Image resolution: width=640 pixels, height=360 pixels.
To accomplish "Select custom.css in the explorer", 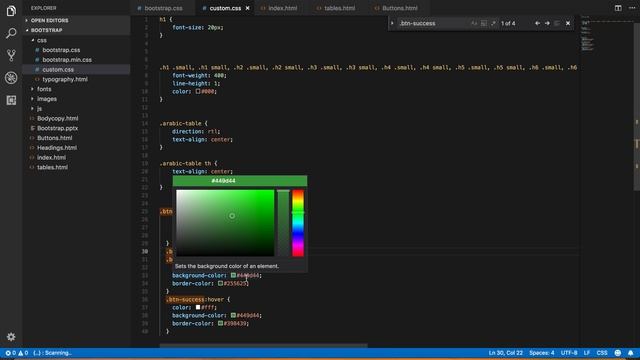I will coord(58,69).
